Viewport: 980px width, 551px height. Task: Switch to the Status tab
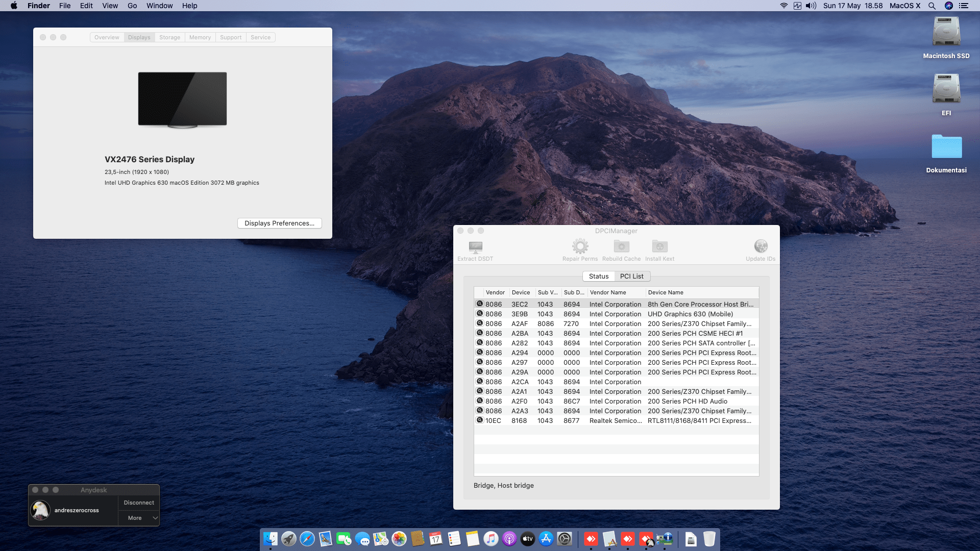pyautogui.click(x=599, y=276)
